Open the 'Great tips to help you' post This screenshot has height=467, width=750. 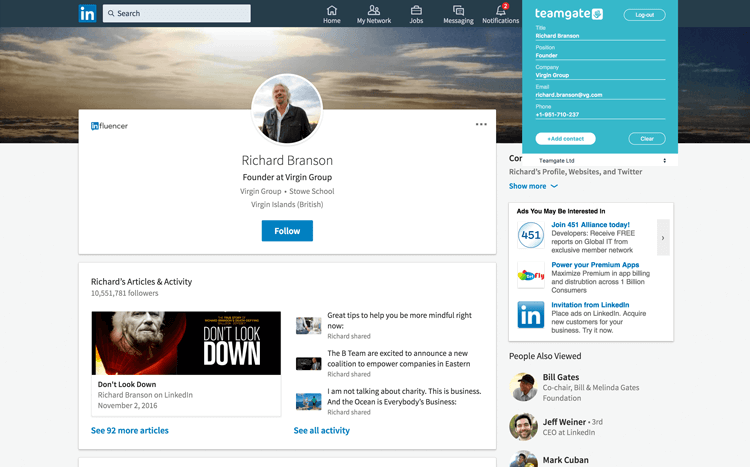pyautogui.click(x=399, y=320)
